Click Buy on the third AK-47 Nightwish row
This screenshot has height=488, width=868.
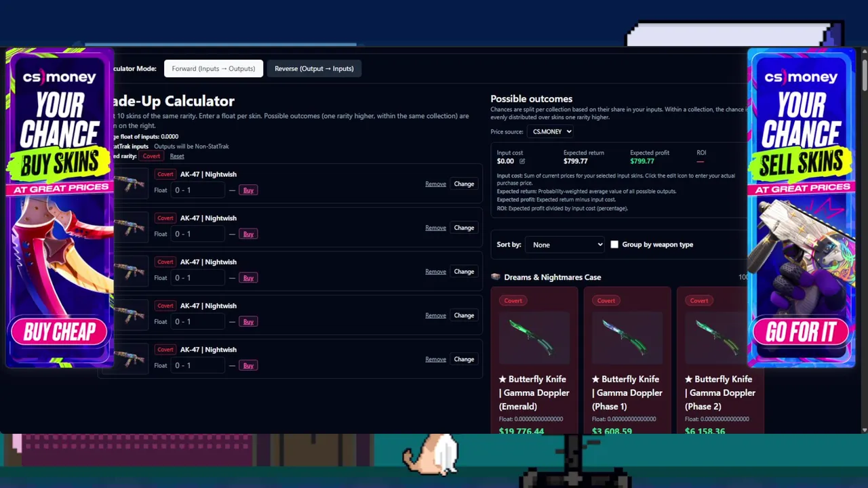tap(248, 278)
